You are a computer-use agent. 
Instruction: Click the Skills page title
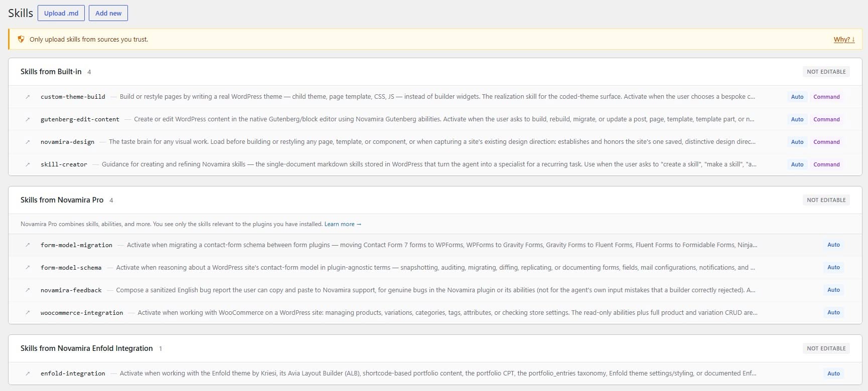click(21, 13)
